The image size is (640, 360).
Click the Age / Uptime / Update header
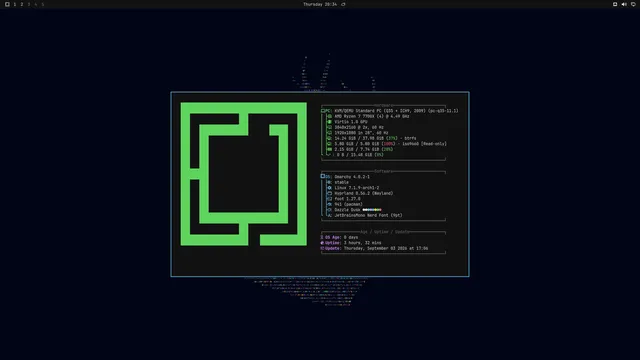385,232
